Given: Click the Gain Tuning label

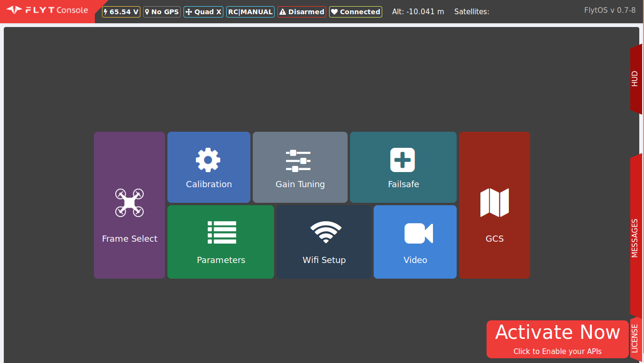Looking at the screenshot, I should click(300, 184).
